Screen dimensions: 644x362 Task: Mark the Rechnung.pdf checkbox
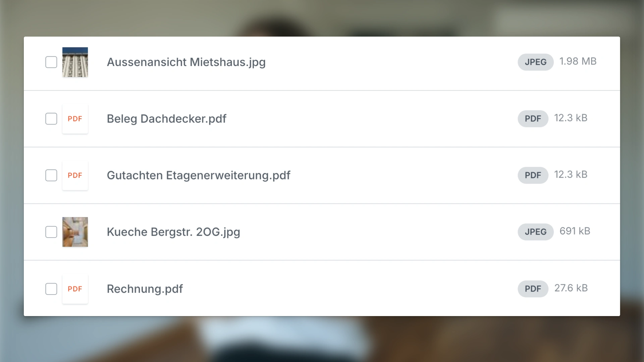pyautogui.click(x=51, y=289)
